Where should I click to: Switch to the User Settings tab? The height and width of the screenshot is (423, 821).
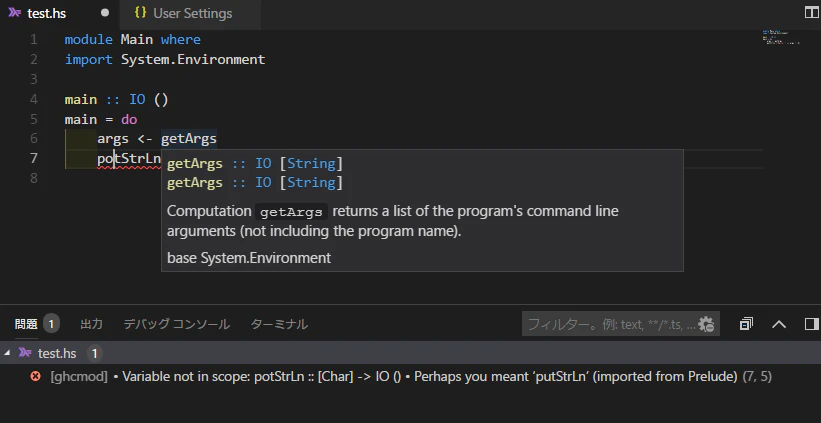[190, 13]
